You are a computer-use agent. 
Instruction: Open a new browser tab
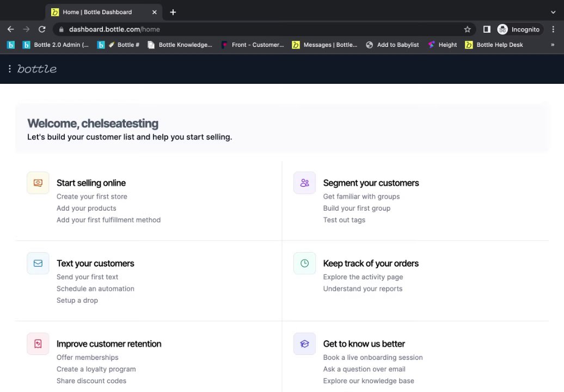click(x=173, y=12)
